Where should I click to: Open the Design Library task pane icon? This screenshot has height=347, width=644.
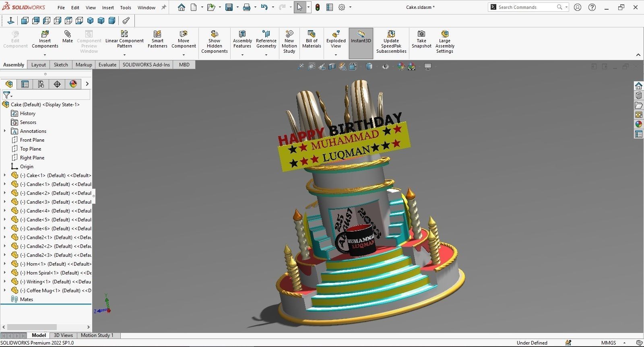[x=639, y=95]
